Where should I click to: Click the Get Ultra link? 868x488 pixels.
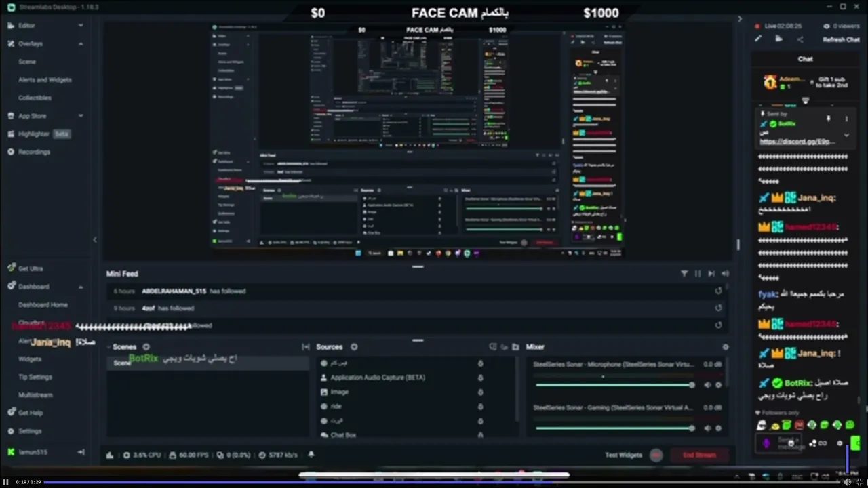(x=31, y=268)
